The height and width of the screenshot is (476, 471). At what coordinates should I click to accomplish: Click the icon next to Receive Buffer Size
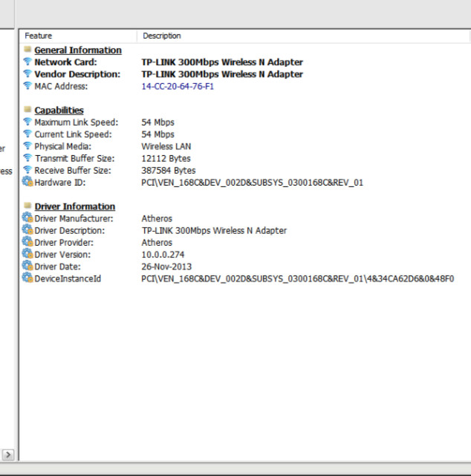[x=27, y=170]
